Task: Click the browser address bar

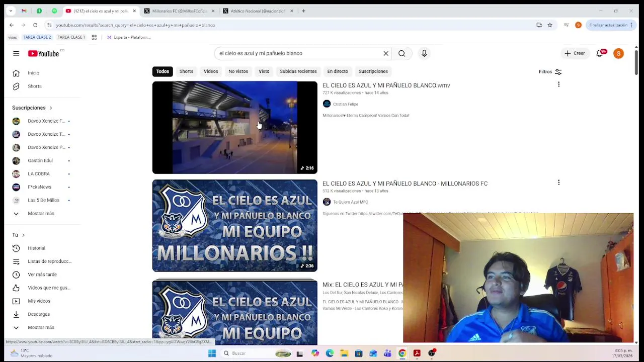Action: click(x=292, y=25)
